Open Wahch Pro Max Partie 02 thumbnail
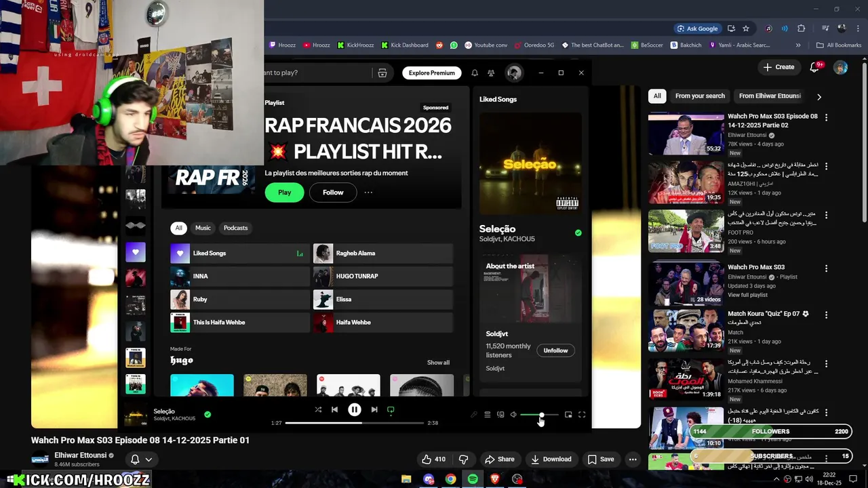Screen dimensions: 868x488 pos(686,134)
